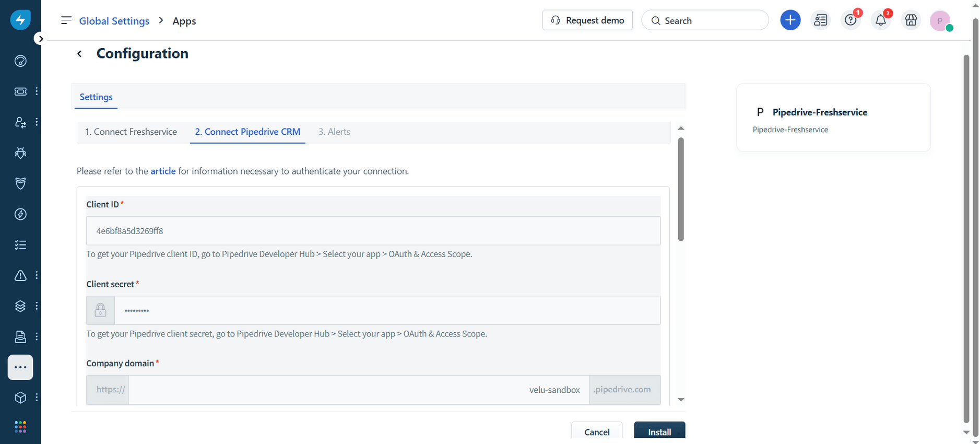Open the help question-mark icon
The height and width of the screenshot is (444, 980).
pos(851,20)
